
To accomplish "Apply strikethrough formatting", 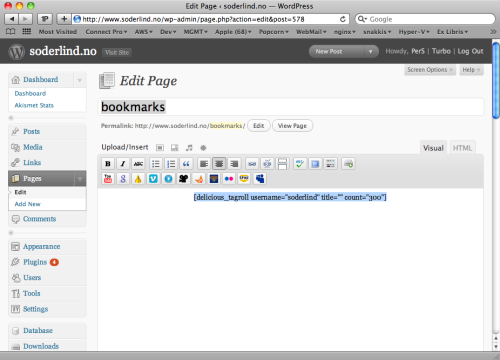I will click(x=138, y=164).
